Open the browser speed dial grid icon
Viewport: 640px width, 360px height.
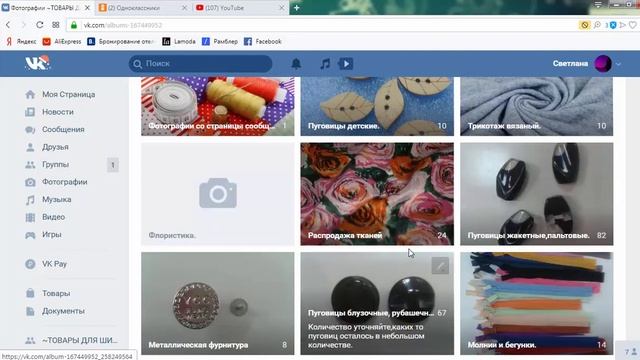pos(56,25)
